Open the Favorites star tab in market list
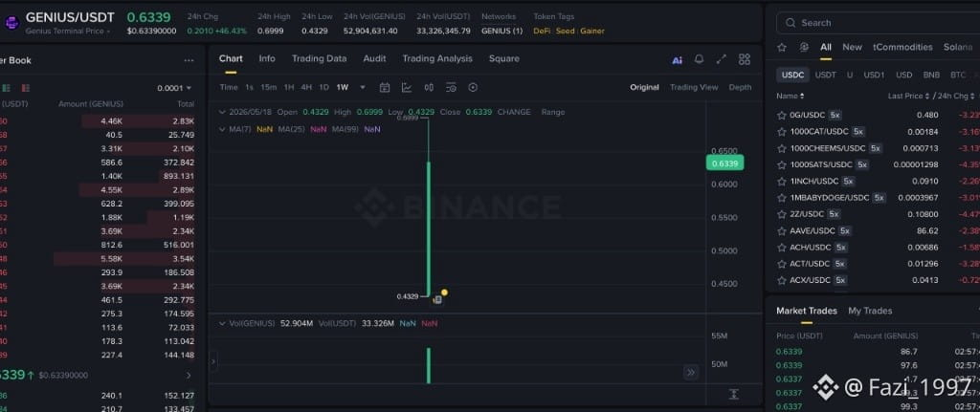Screen dimensions: 980x412 tap(781, 48)
